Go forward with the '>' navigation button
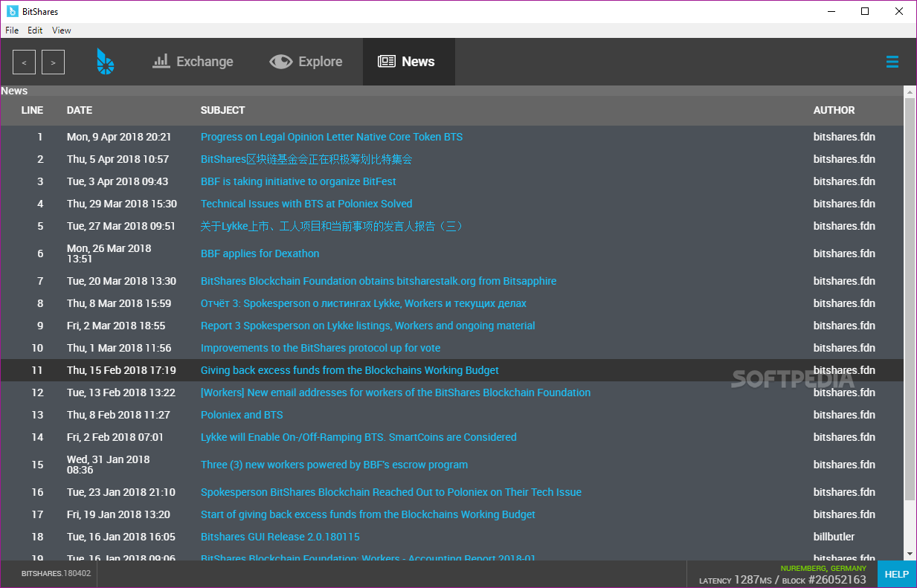The image size is (917, 588). pos(53,62)
